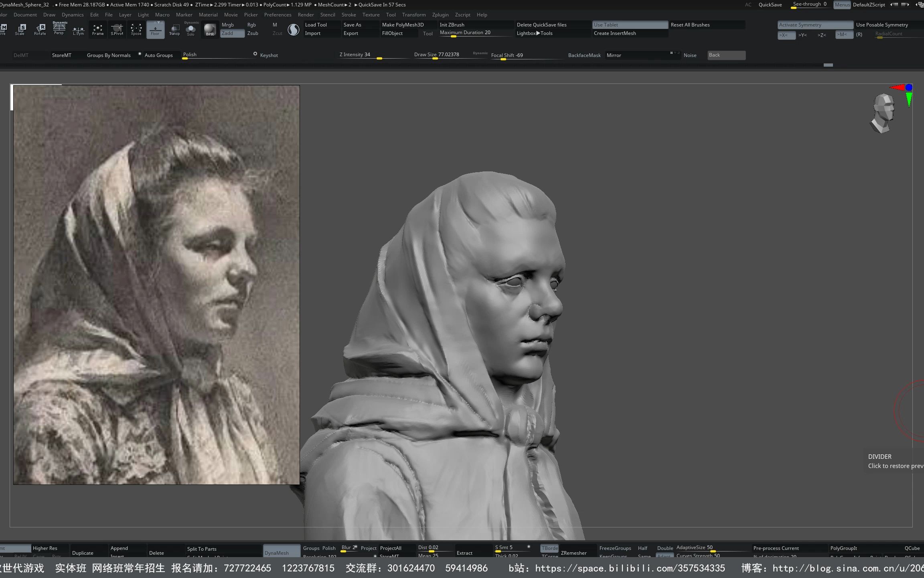Toggle BackfaceMask on or off
The image size is (924, 578).
[584, 55]
